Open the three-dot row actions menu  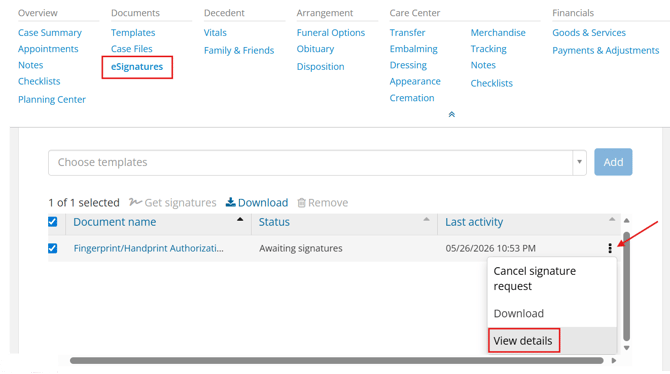click(610, 248)
